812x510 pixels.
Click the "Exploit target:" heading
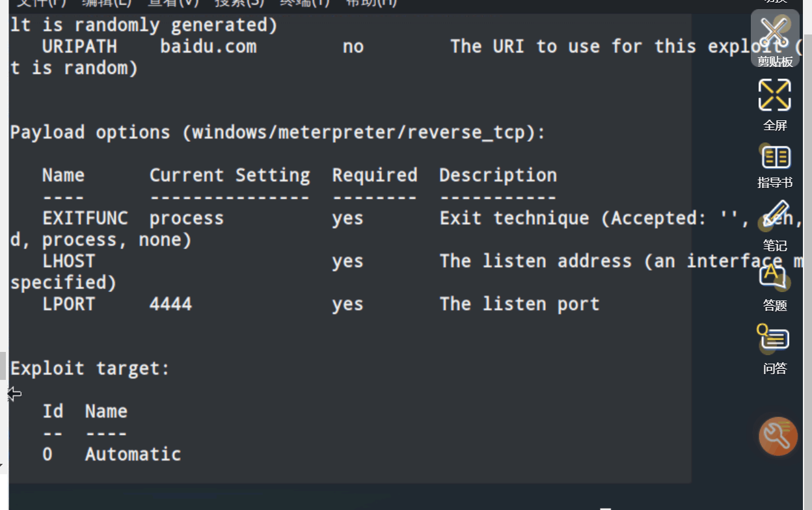pos(90,369)
